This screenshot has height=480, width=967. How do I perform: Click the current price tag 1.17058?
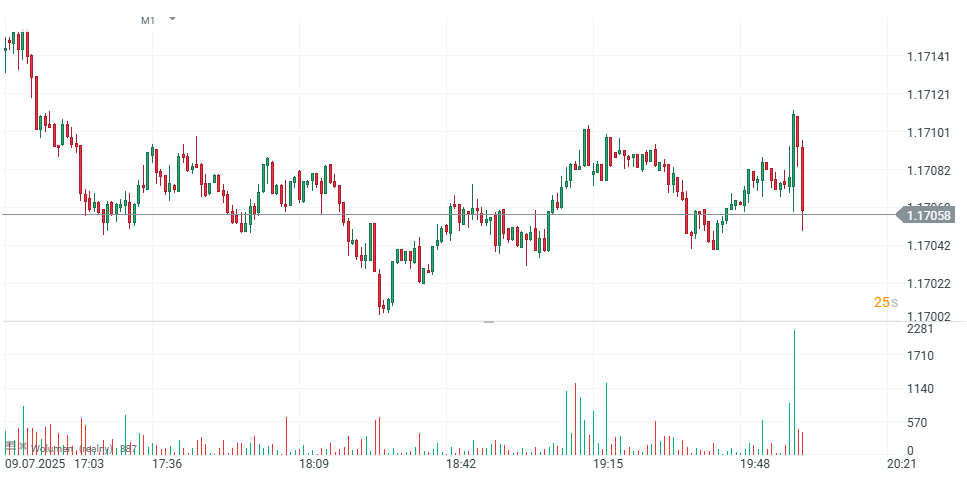pos(928,214)
